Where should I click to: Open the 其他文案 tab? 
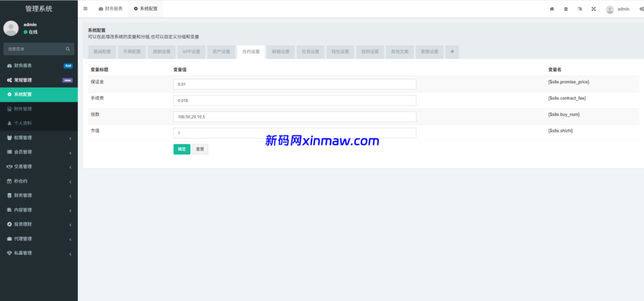coord(399,52)
